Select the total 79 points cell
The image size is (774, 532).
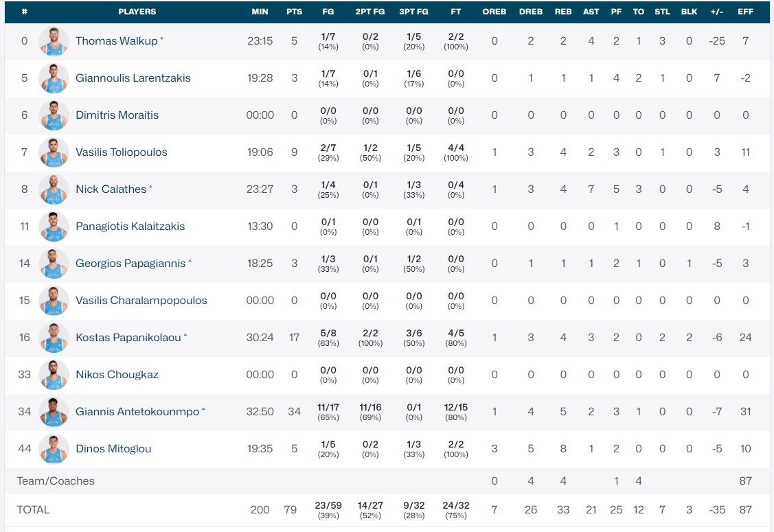[x=291, y=510]
